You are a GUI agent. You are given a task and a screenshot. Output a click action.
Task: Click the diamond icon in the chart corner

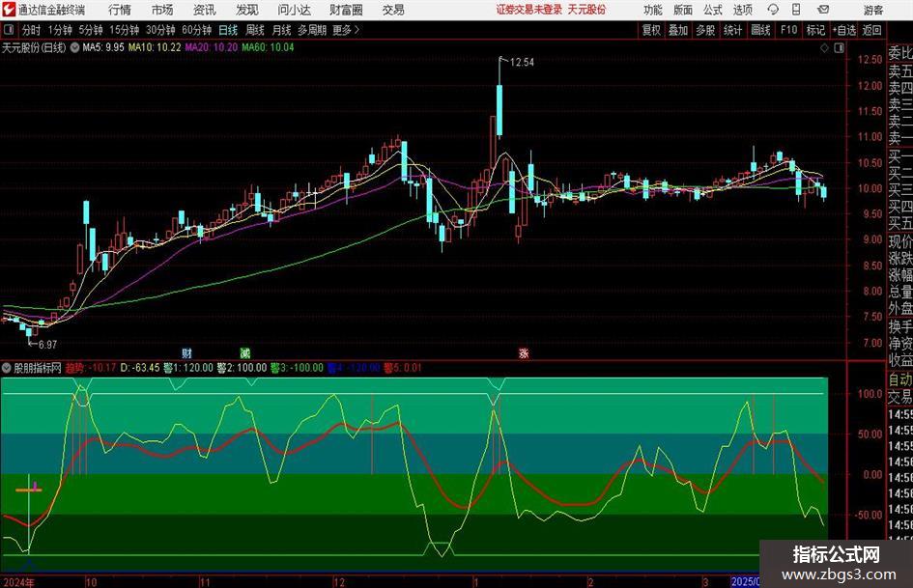click(824, 47)
